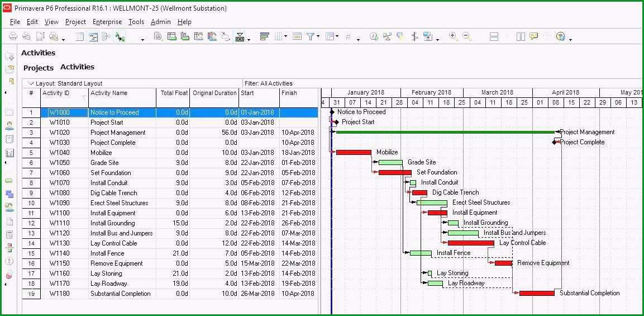Open dropdown arrow next to Columns icon

[x=285, y=36]
